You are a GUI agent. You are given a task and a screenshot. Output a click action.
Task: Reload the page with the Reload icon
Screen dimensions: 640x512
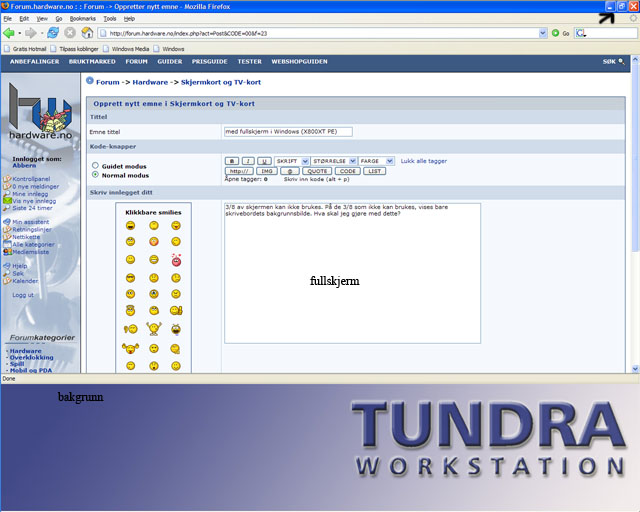coord(53,33)
